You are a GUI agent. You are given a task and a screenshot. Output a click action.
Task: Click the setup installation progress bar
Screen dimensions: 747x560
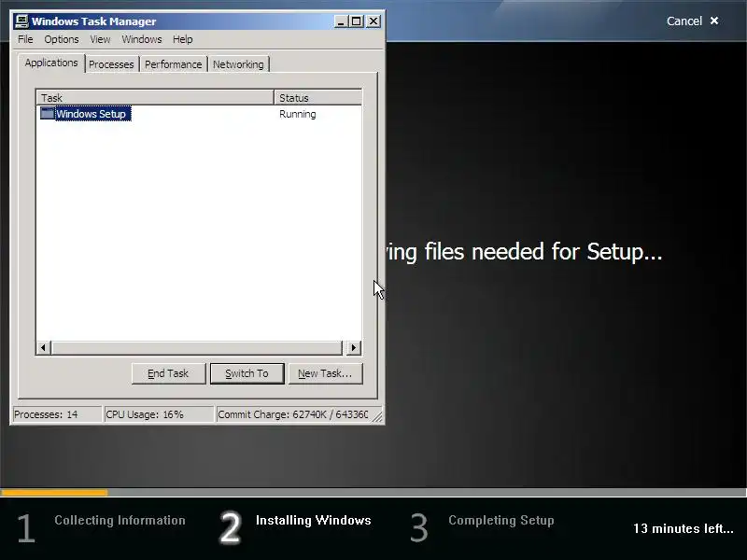pyautogui.click(x=373, y=493)
